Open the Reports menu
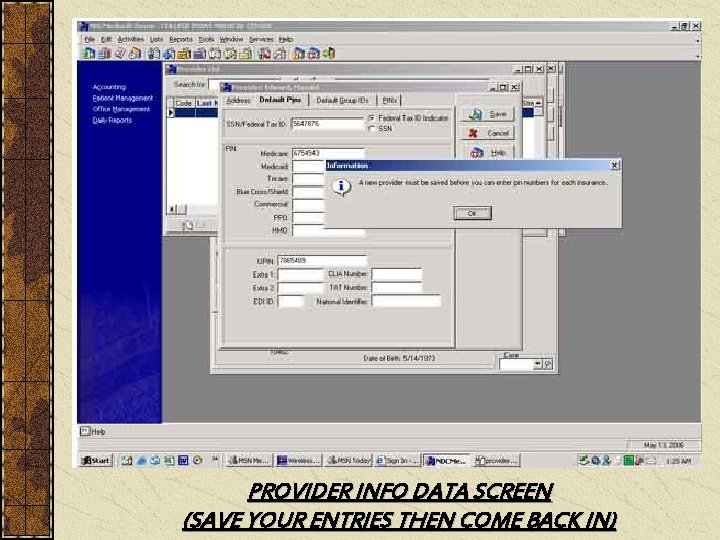720x540 pixels. [x=181, y=39]
